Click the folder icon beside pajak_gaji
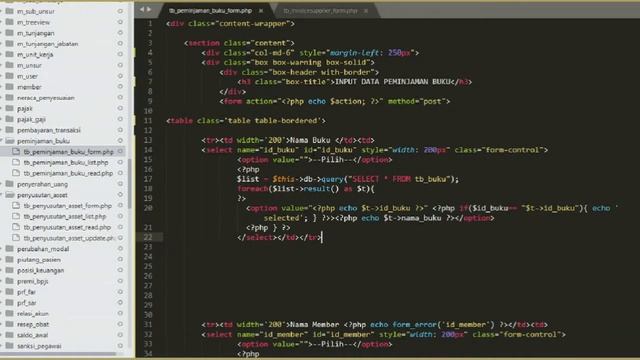Image resolution: width=640 pixels, height=360 pixels. 9,119
